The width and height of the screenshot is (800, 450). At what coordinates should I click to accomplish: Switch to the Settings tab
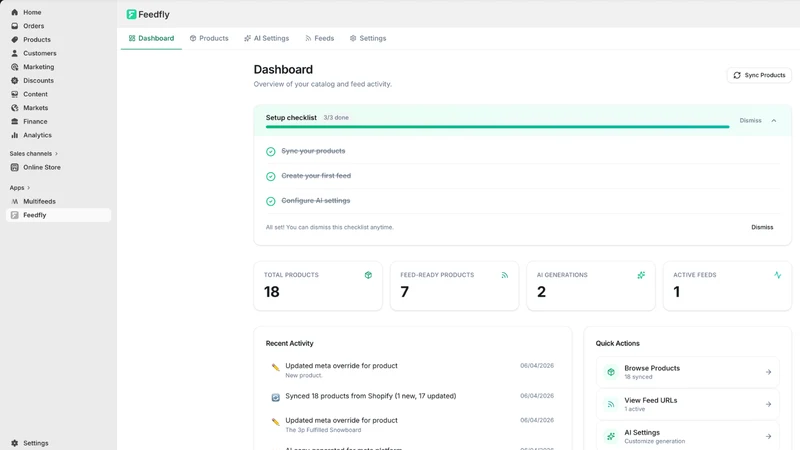368,38
